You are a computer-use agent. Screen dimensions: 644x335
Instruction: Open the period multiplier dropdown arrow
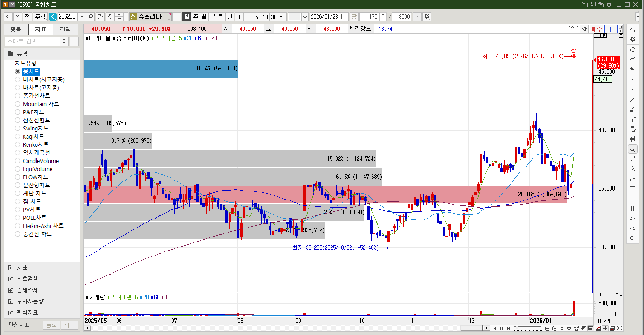(305, 17)
